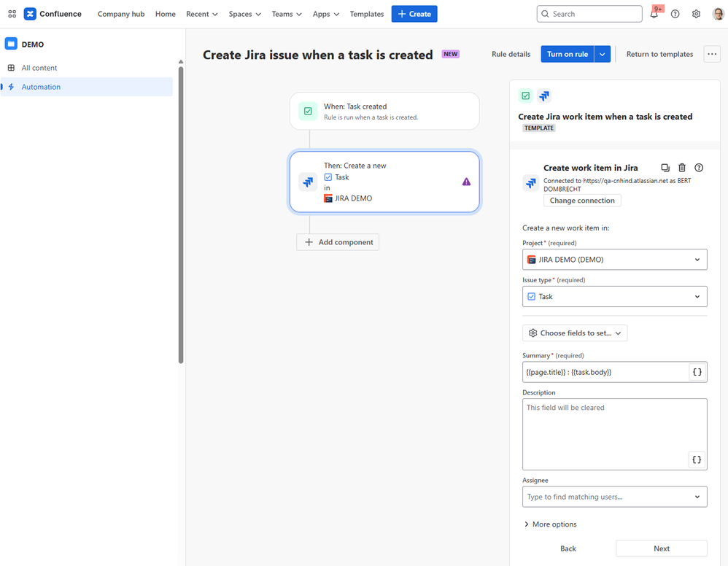The height and width of the screenshot is (566, 728).
Task: Open the Spaces dropdown menu
Action: point(244,14)
